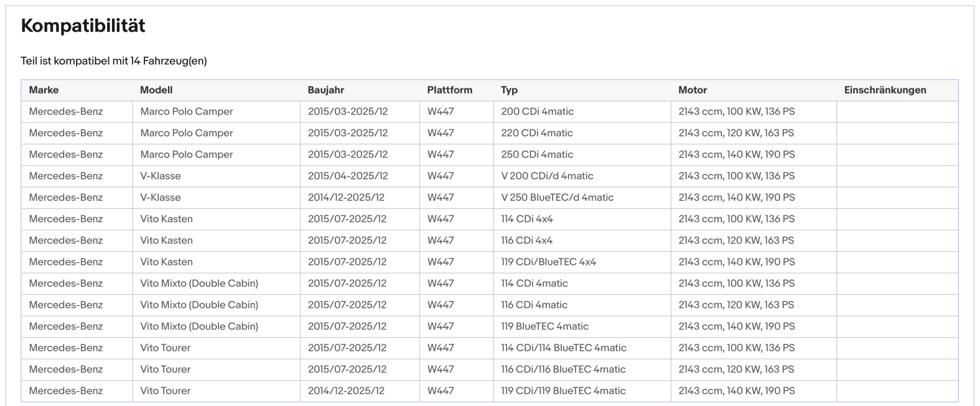This screenshot has width=980, height=406.
Task: Click the Kompatibilität heading
Action: coord(83,25)
